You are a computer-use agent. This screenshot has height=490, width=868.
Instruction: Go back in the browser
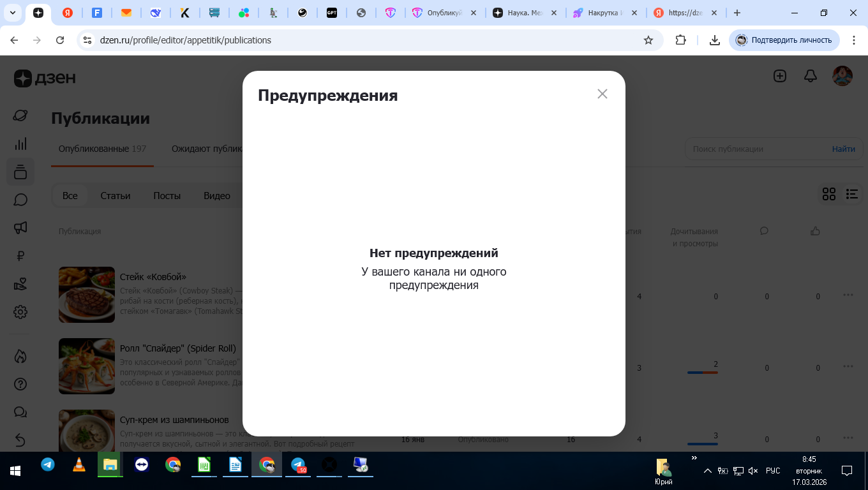[x=14, y=40]
